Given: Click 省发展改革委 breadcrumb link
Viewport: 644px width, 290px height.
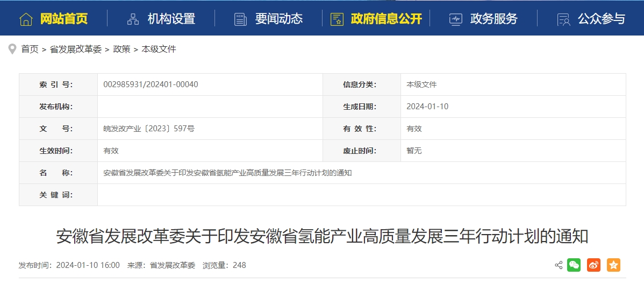Looking at the screenshot, I should (76, 49).
